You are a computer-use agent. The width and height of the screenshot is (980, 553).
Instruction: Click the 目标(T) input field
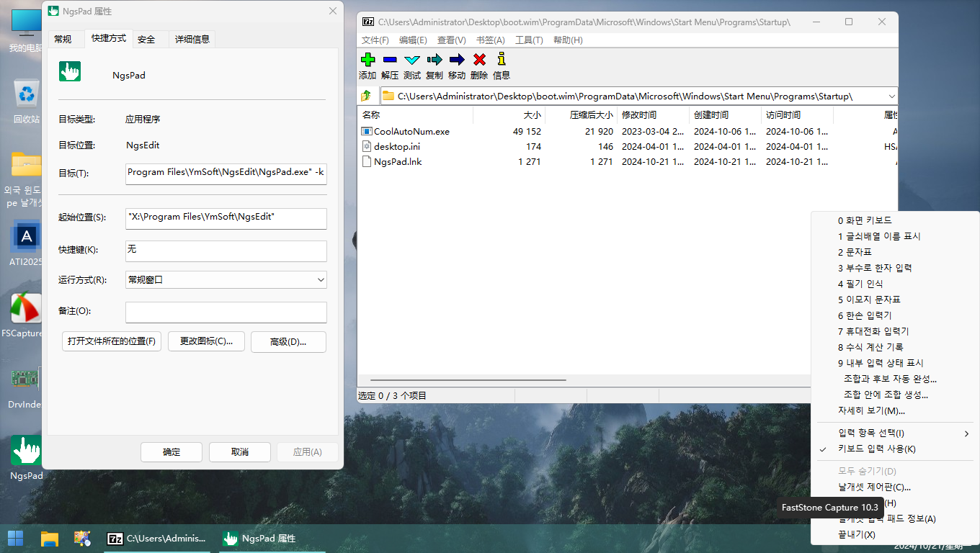(x=226, y=173)
